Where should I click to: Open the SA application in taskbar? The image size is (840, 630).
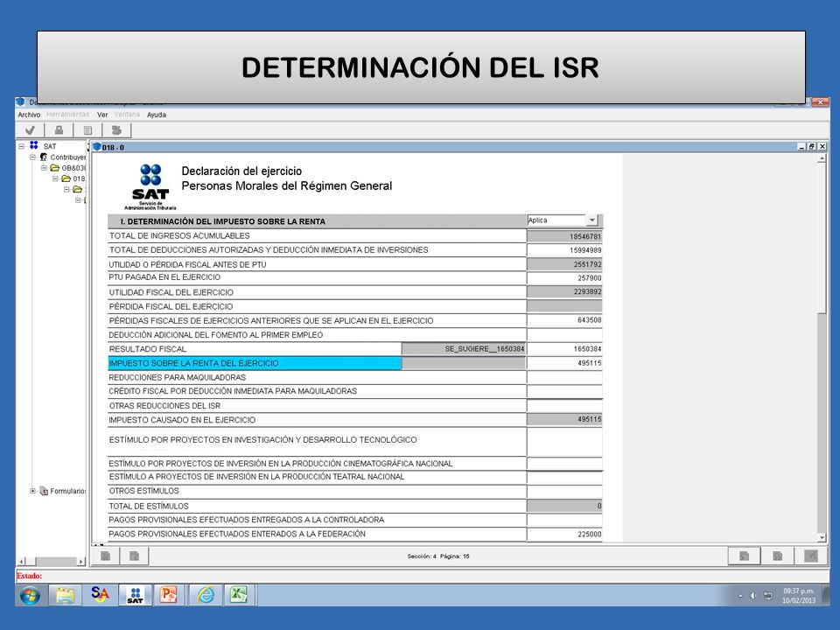(100, 594)
